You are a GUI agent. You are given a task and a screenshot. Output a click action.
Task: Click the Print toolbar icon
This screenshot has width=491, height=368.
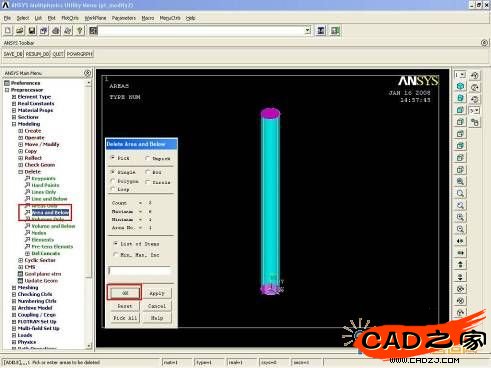(x=56, y=31)
